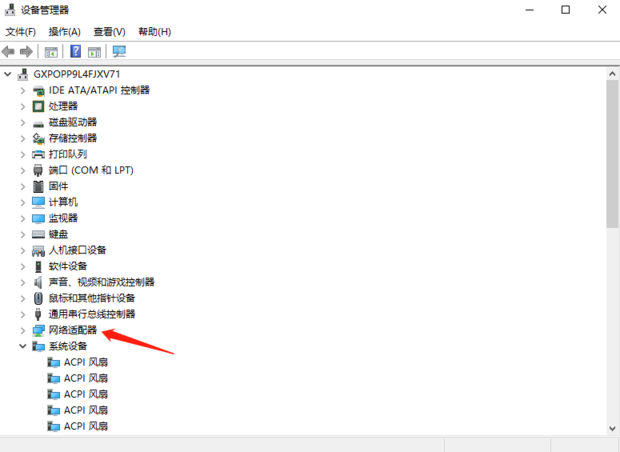The height and width of the screenshot is (452, 620).
Task: Click the 处理器 processor chip icon
Action: [38, 106]
